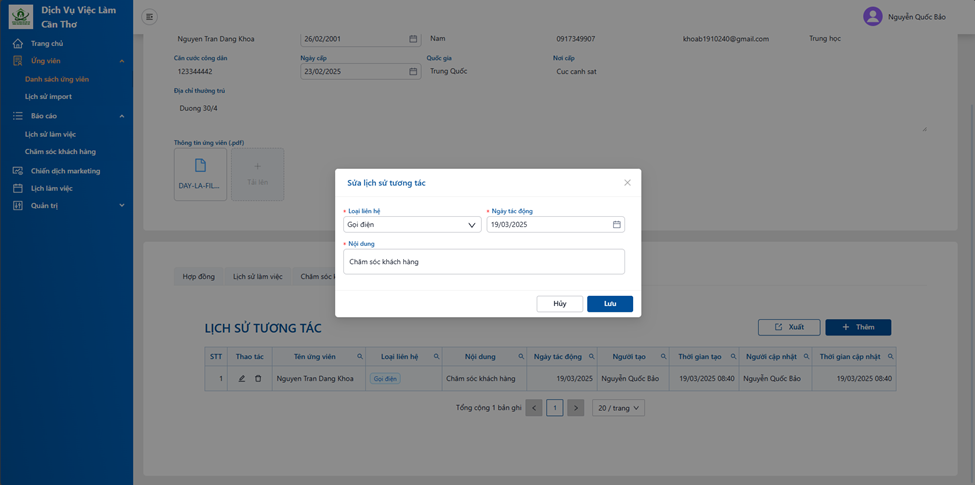
Task: Collapse the Ứng viên menu chevron
Action: (x=122, y=61)
